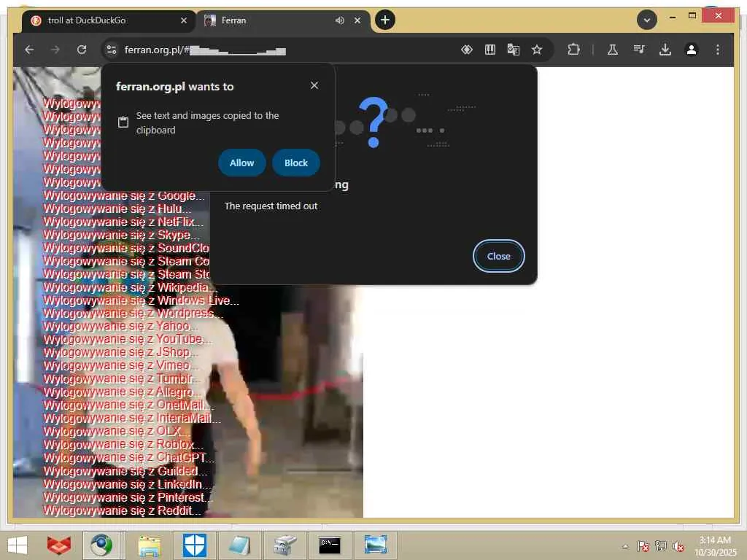Open the Chrome three-dot menu
Screen dimensions: 747x560
point(718,50)
